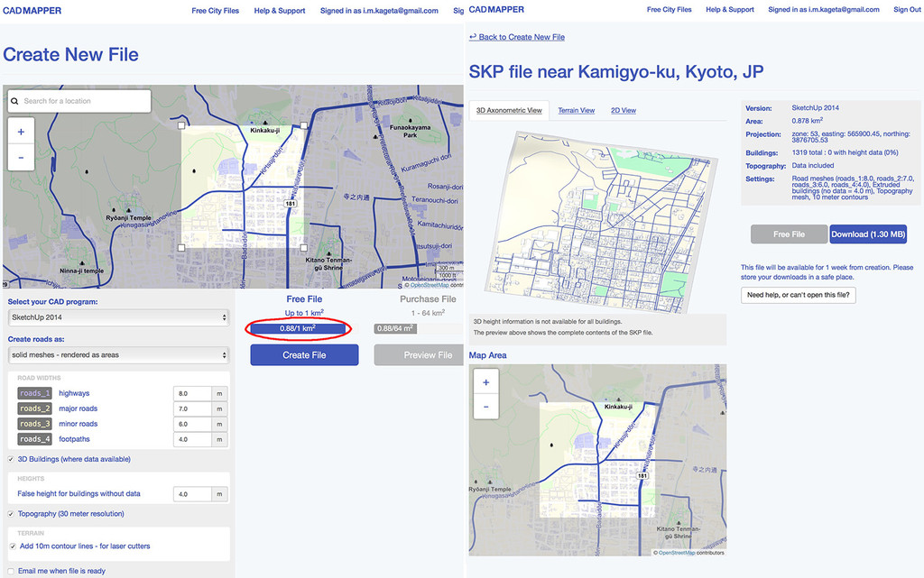This screenshot has width=924, height=578.
Task: Zoom in on Map Area preview map
Action: 486,382
